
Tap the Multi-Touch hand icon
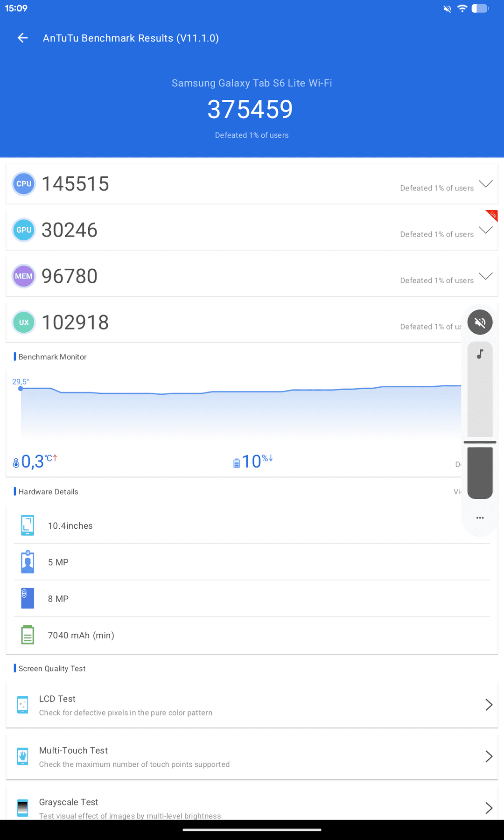(x=22, y=756)
